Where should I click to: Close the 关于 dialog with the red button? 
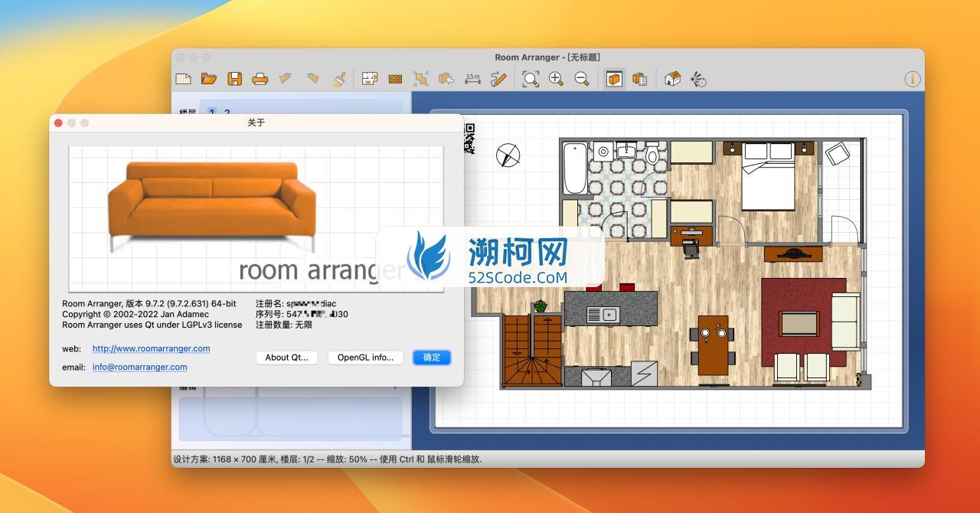58,123
